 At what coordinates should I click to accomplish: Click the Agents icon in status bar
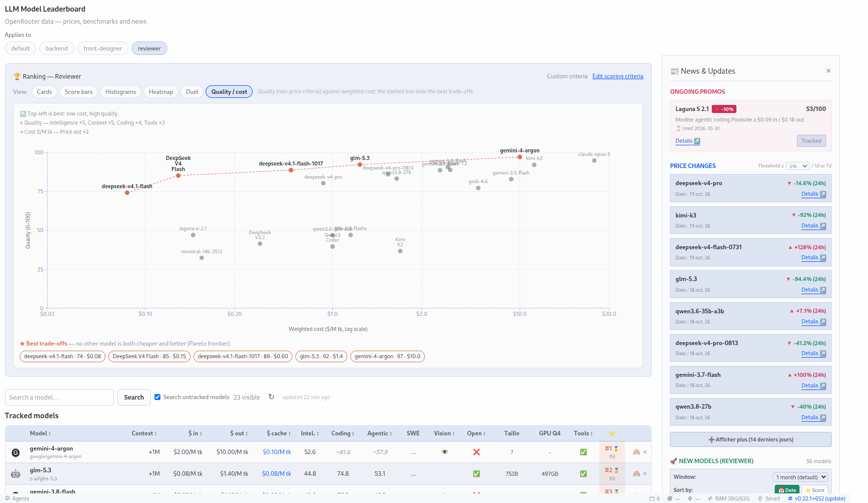pyautogui.click(x=8, y=498)
